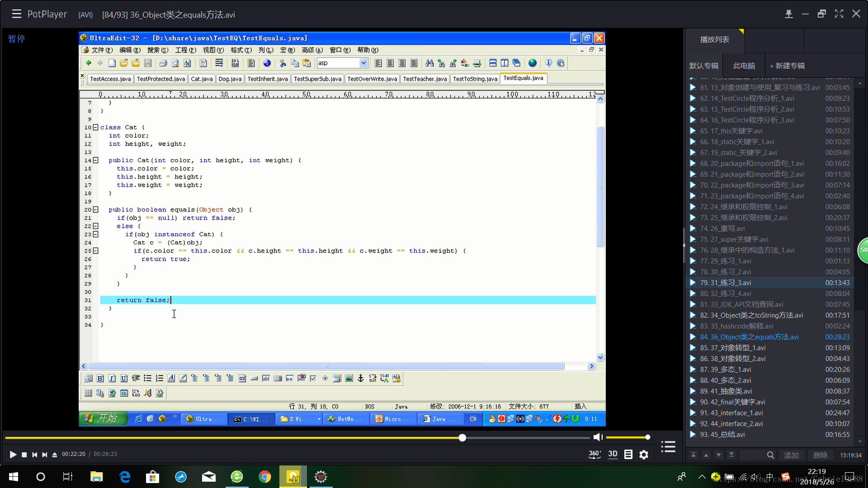Select the 默认专辑 playlist tab
This screenshot has height=488, width=868.
703,66
